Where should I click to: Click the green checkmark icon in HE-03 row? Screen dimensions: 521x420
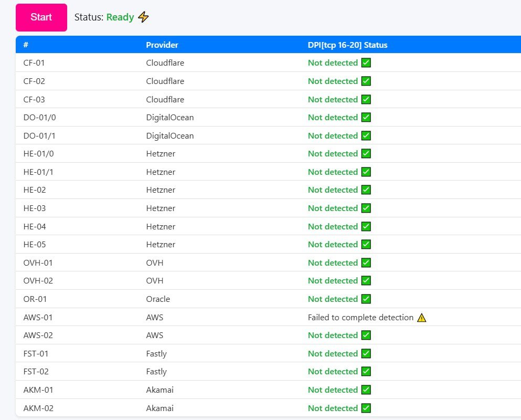pos(366,208)
